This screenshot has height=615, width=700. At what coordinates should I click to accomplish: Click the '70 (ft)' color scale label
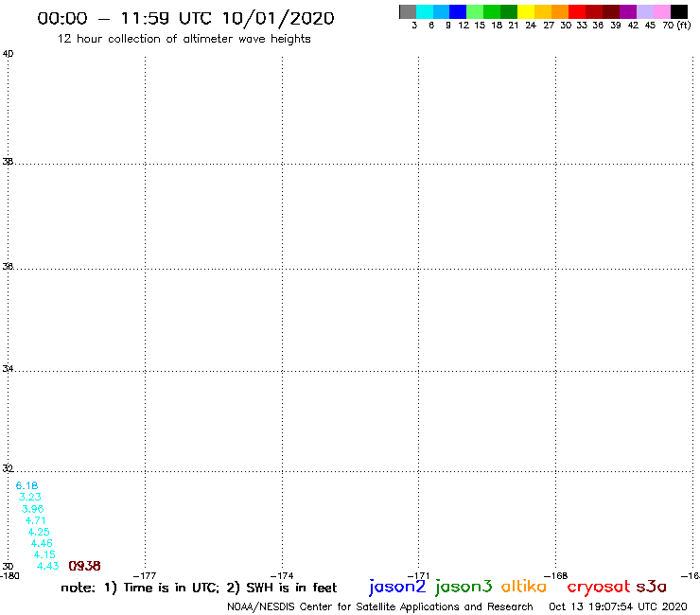point(676,26)
